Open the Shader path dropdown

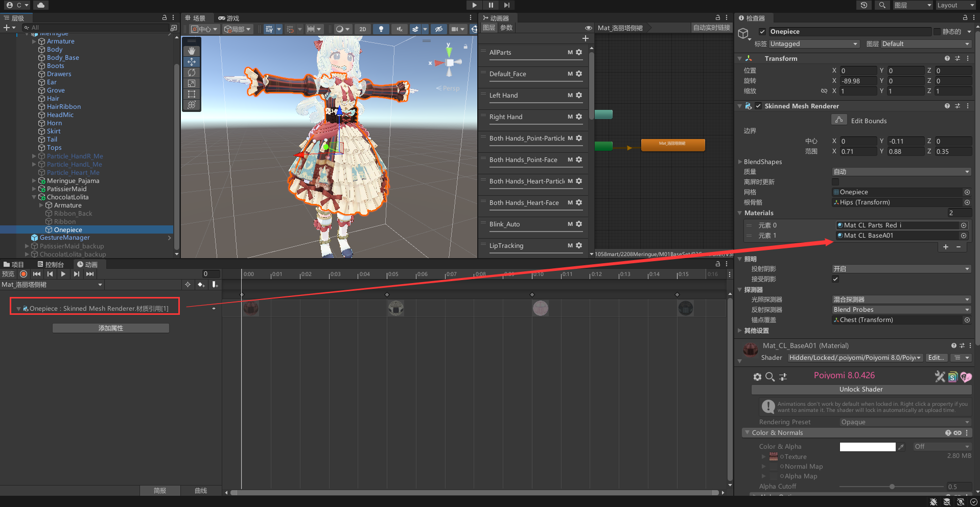[x=855, y=358]
